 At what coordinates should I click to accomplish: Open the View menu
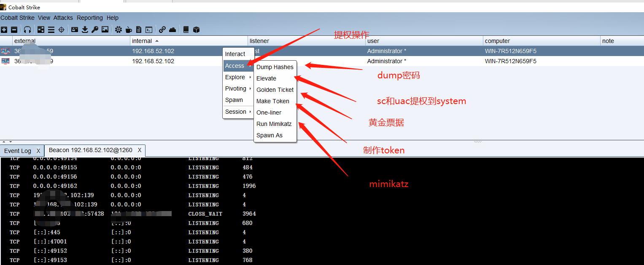point(44,18)
